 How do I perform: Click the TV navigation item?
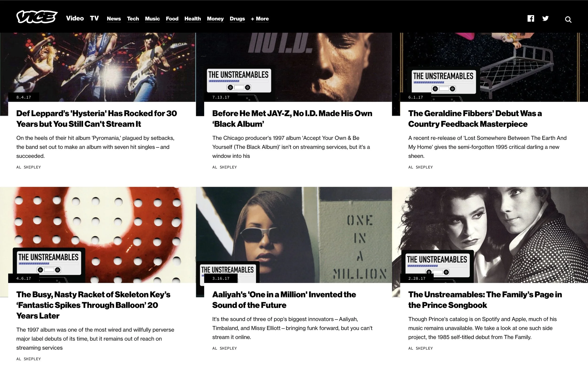pos(94,18)
